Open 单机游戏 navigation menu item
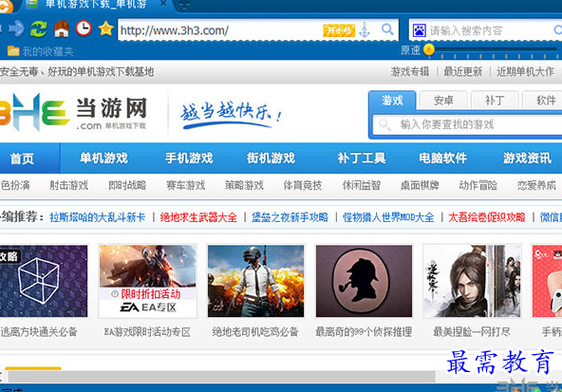Screen dimensions: 562x392 click(103, 158)
